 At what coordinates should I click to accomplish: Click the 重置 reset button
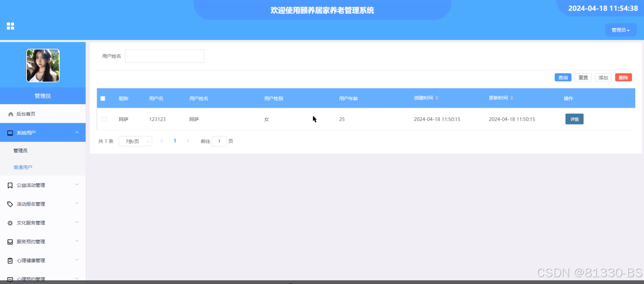[583, 77]
